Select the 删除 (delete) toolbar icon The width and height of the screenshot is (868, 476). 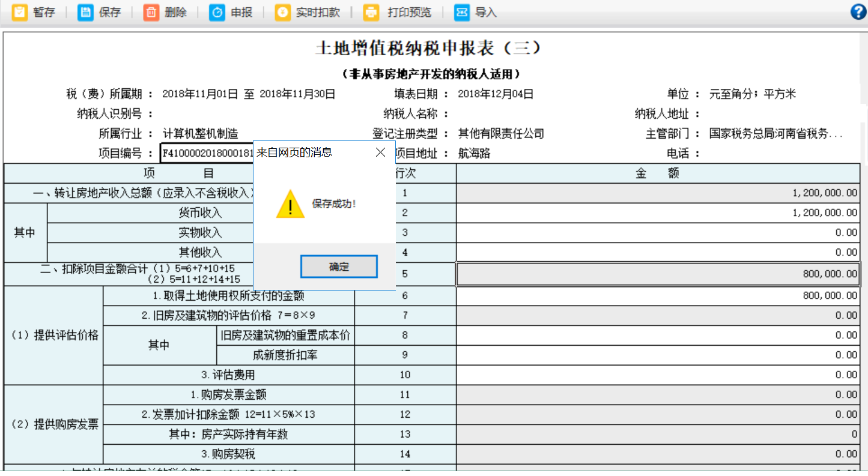pyautogui.click(x=151, y=11)
